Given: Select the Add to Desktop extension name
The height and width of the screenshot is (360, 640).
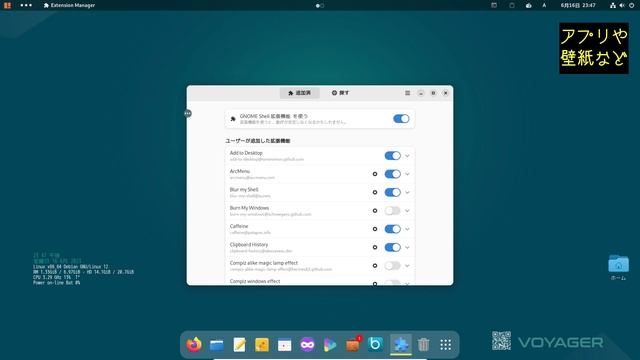Looking at the screenshot, I should (246, 153).
